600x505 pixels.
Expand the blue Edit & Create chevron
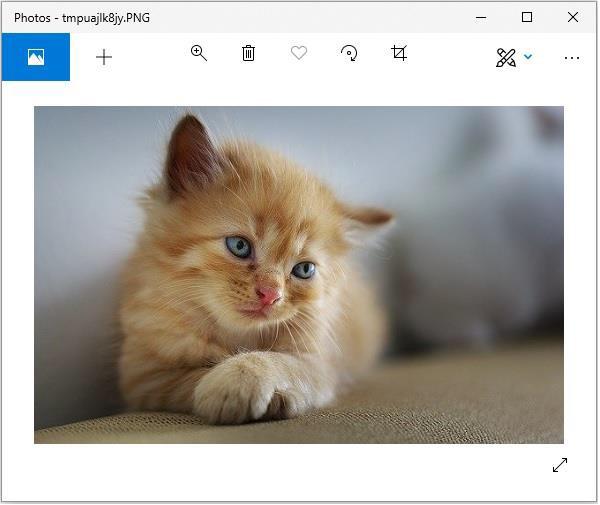pos(528,58)
